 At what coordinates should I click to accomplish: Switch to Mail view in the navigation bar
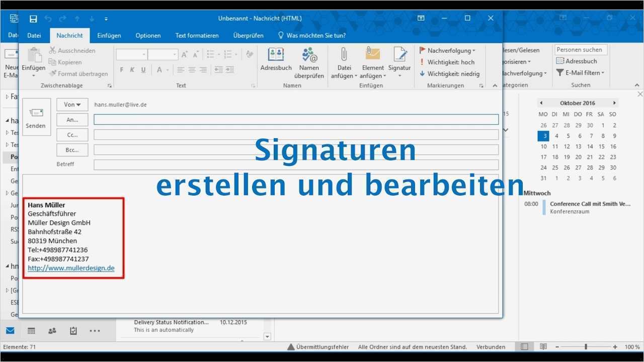coord(10,330)
